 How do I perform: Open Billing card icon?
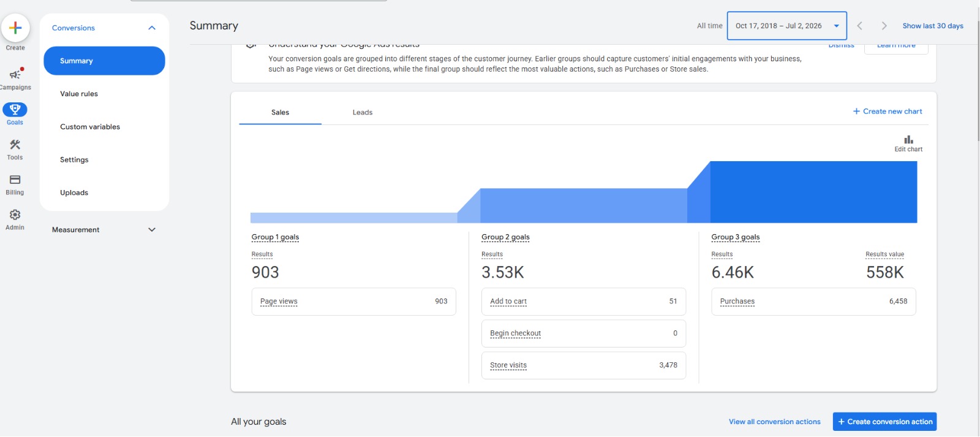click(x=15, y=180)
